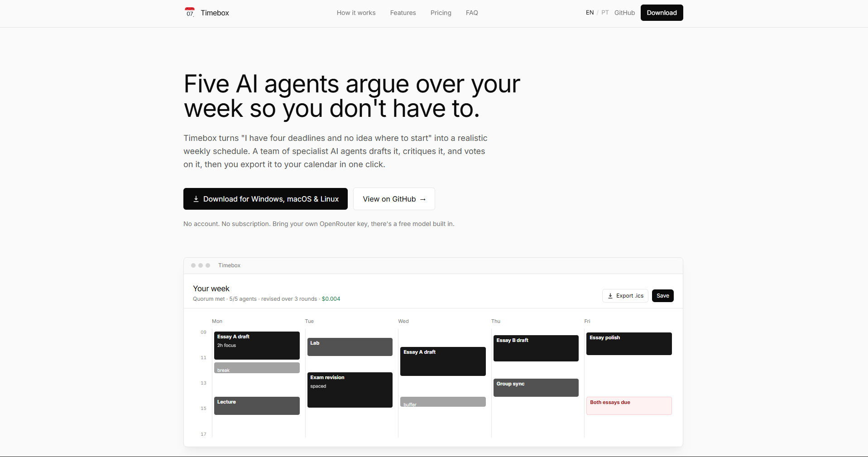Viewport: 868px width, 457px height.
Task: Click the 15 hour label
Action: point(203,408)
